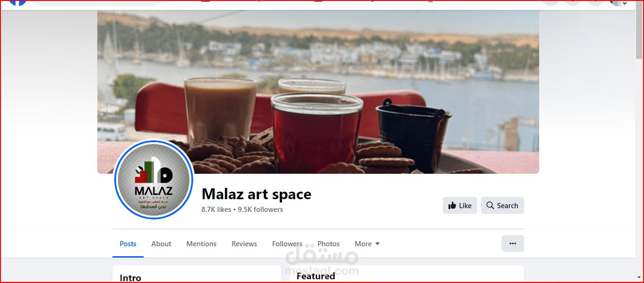The width and height of the screenshot is (644, 283).
Task: Click the vertical scrollbar on right edge
Action: [638, 141]
